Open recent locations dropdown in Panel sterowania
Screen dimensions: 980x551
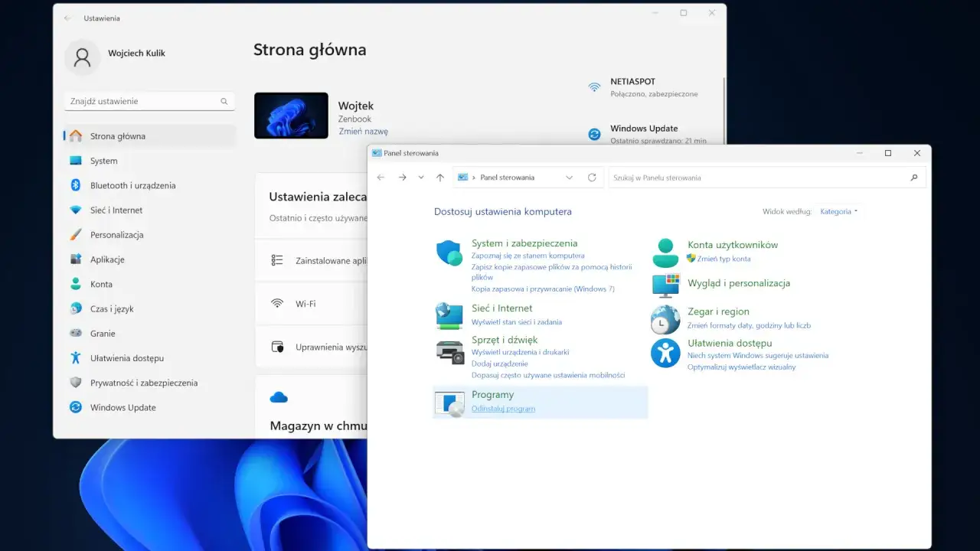pyautogui.click(x=421, y=178)
